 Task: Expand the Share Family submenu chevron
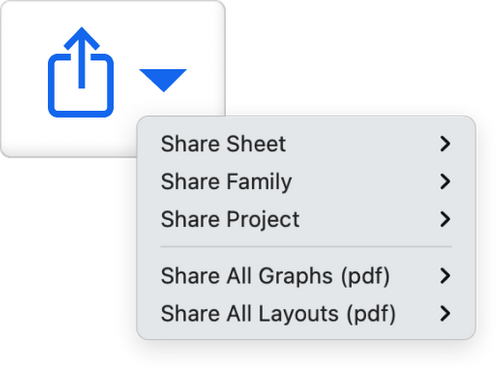point(445,182)
